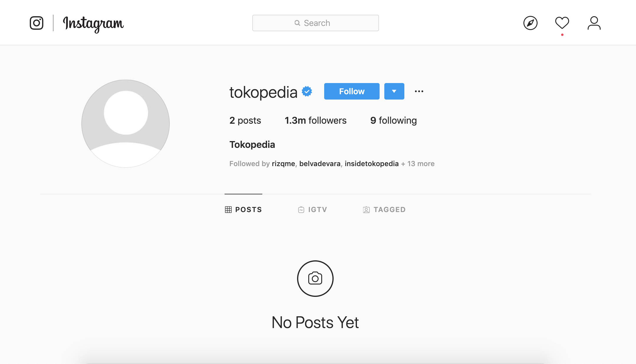
Task: Click 1.3m followers count
Action: pyautogui.click(x=315, y=120)
